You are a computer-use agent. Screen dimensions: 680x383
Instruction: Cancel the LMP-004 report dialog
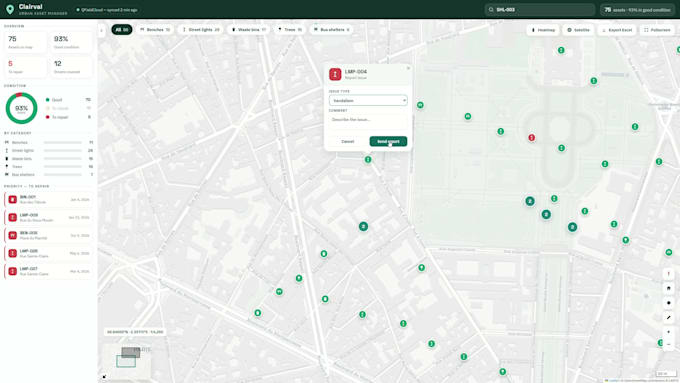tap(347, 141)
